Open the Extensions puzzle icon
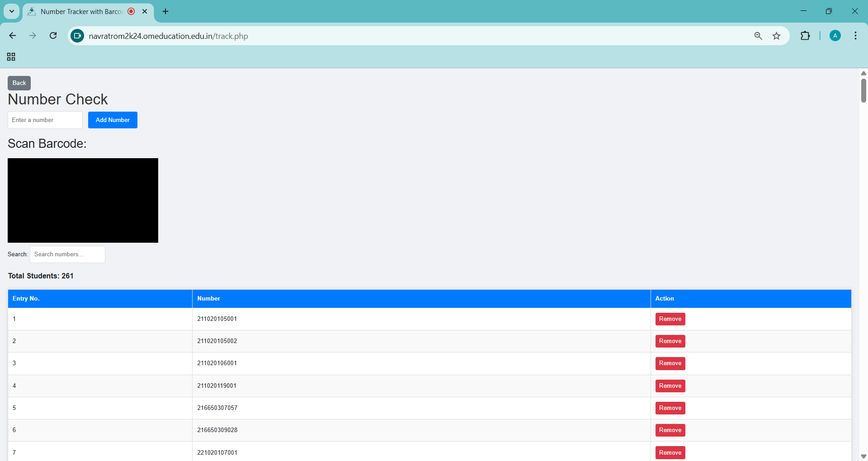 coord(805,36)
